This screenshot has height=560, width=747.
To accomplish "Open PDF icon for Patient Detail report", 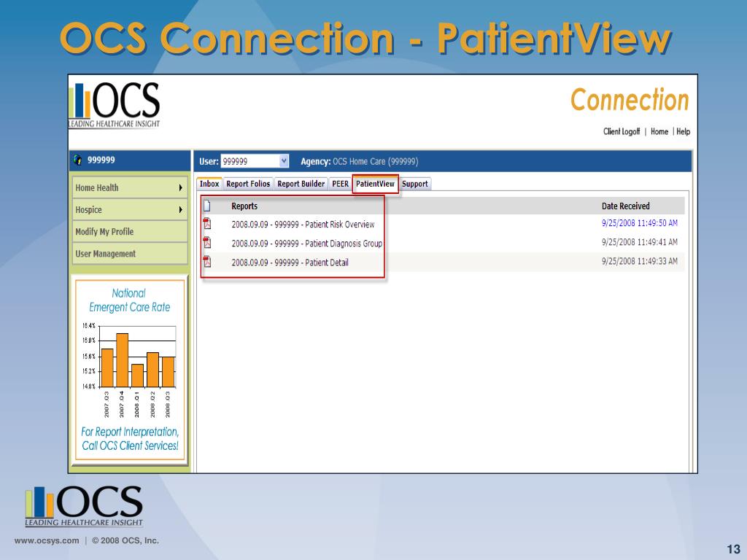I will point(207,262).
